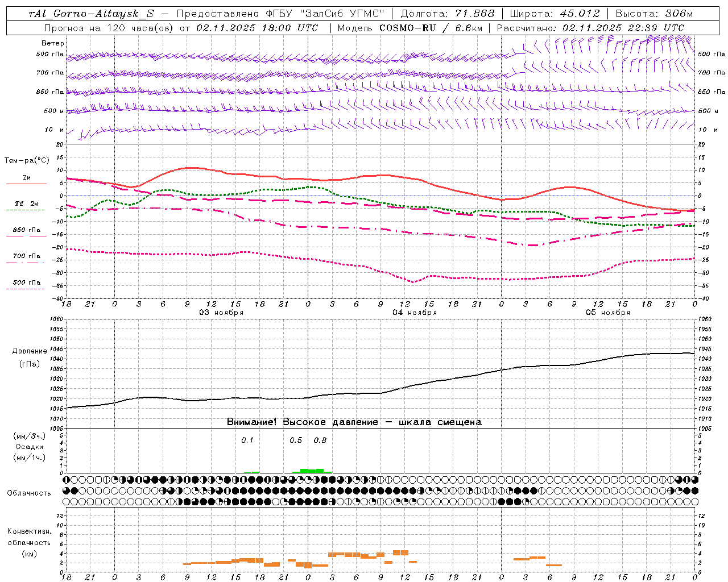This screenshot has height=582, width=728.
Task: Click the 04 ноября date label
Action: 415,313
